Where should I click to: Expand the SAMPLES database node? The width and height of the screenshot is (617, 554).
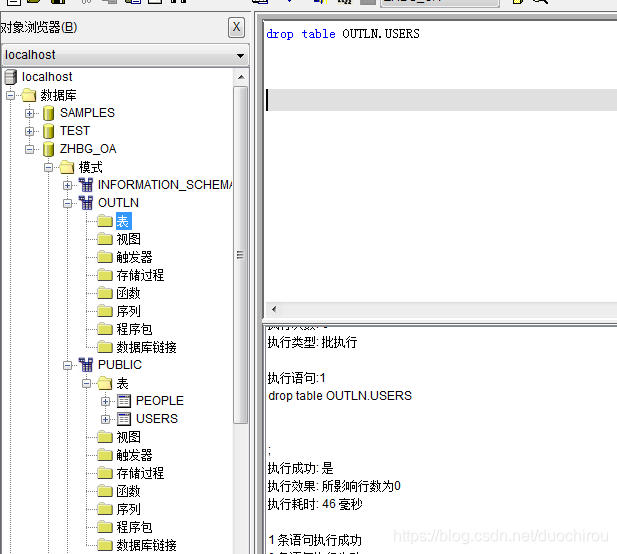point(30,113)
